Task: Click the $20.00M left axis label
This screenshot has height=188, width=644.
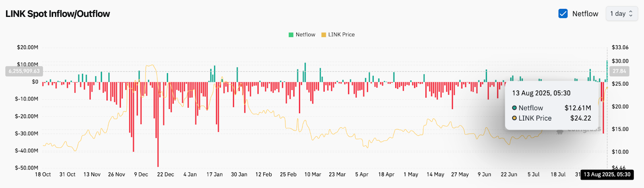Action: pos(27,47)
